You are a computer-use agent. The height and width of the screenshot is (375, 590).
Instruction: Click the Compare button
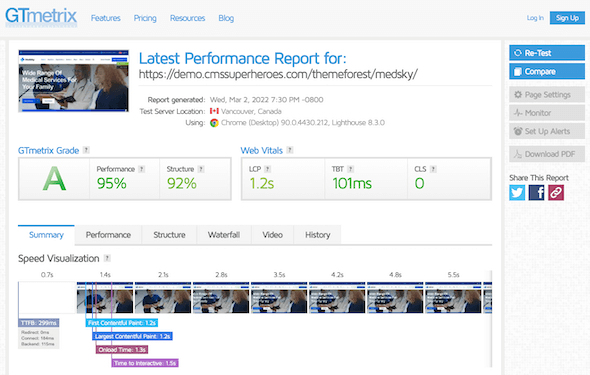point(547,71)
